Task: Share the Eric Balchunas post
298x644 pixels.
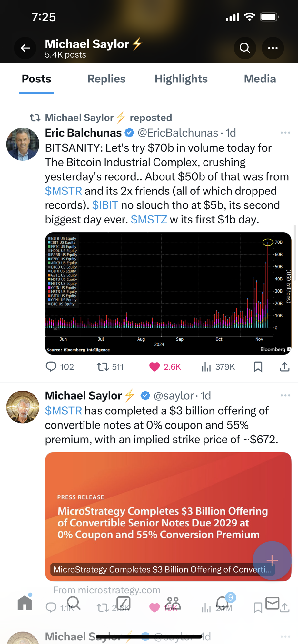Action: [284, 367]
